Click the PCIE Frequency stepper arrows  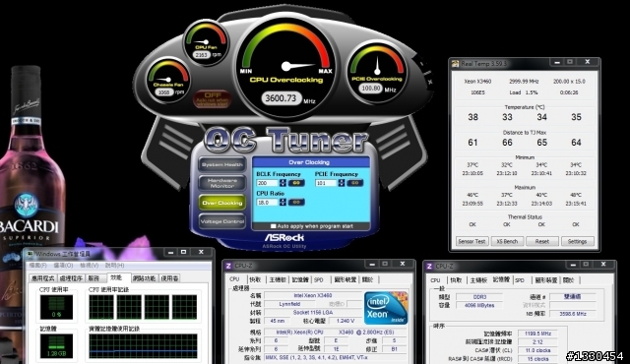342,183
